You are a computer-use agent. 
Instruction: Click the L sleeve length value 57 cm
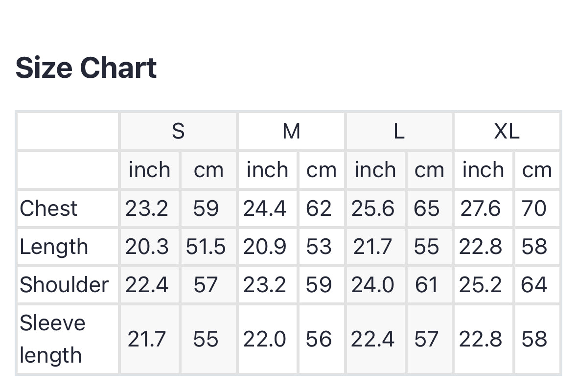(426, 339)
